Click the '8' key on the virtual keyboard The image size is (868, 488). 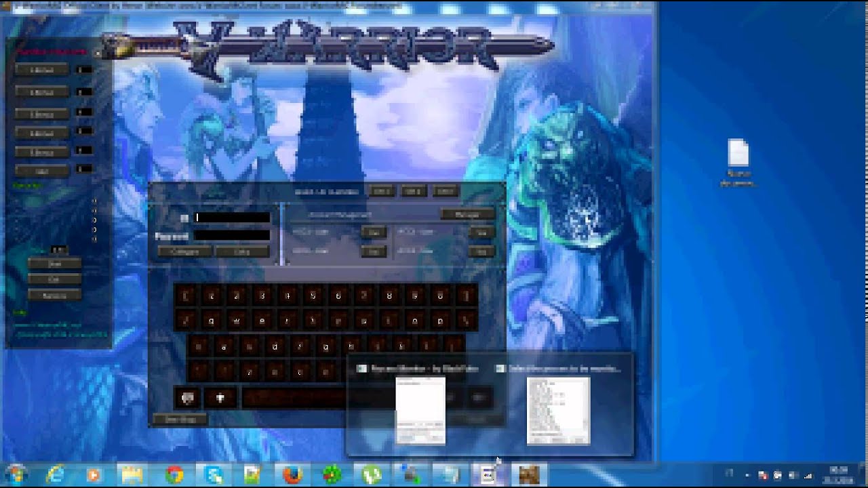389,296
